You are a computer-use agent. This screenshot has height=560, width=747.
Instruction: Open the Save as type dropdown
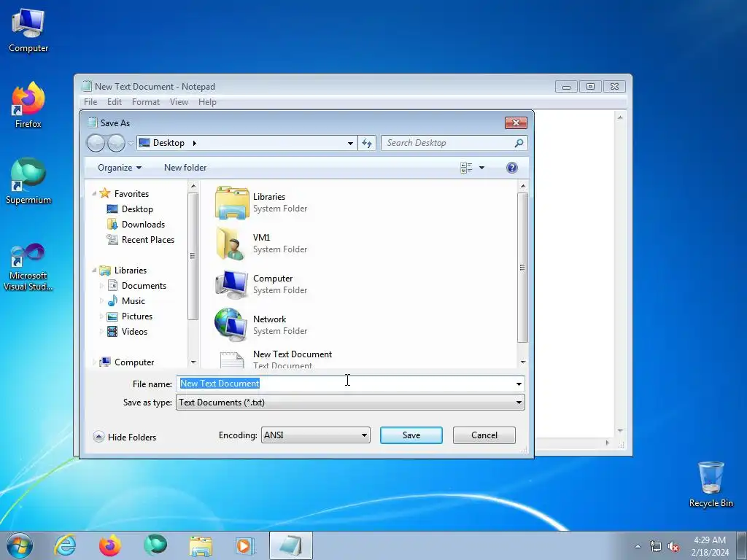click(x=350, y=402)
